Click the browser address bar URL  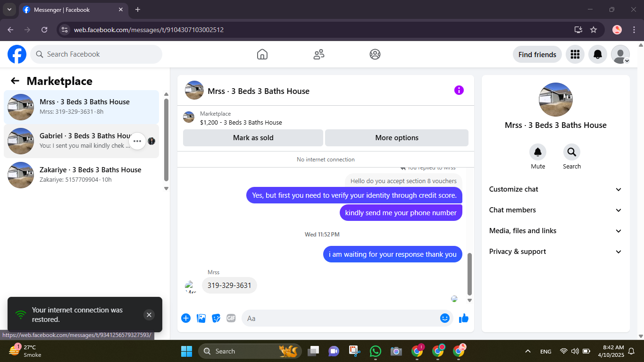click(x=149, y=30)
